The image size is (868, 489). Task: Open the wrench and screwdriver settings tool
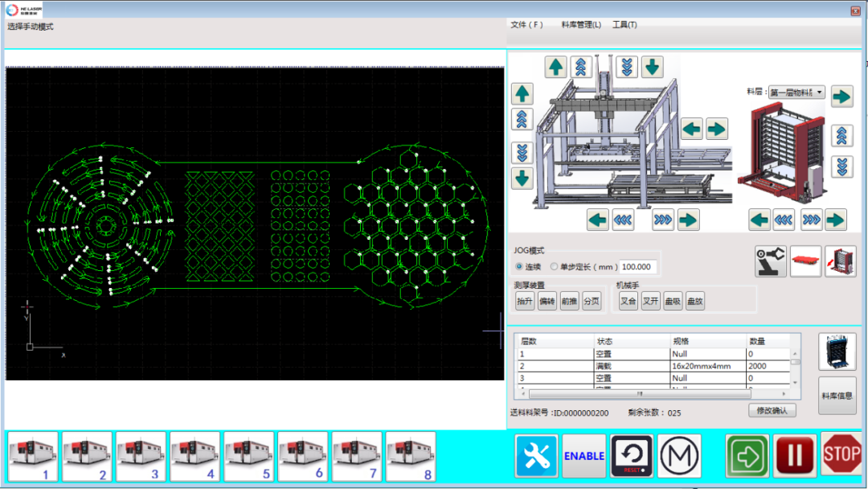point(536,456)
